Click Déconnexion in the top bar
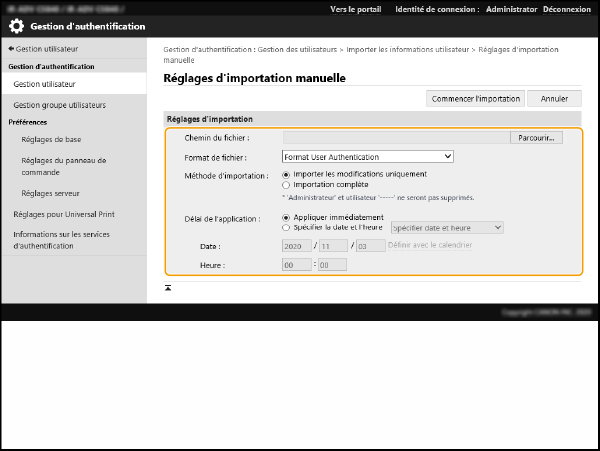The width and height of the screenshot is (600, 451). click(570, 9)
